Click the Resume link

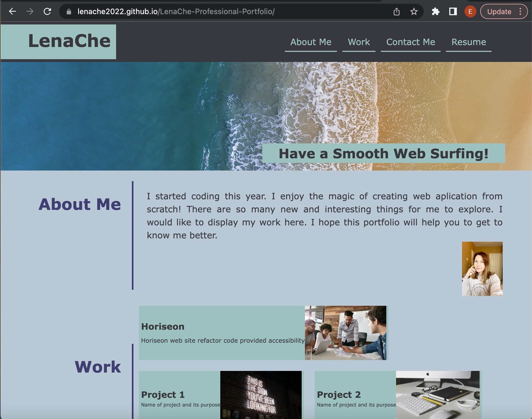(469, 42)
